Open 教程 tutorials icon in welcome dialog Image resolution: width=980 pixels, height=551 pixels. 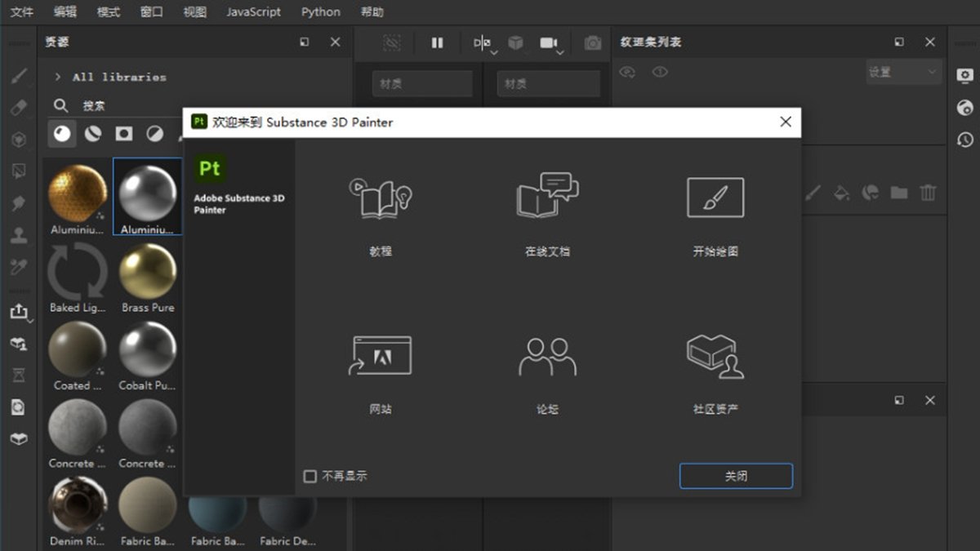point(381,198)
